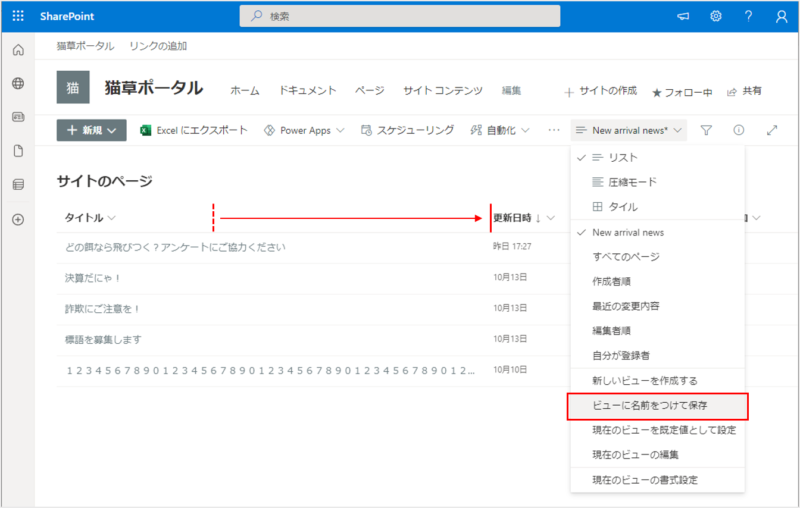Click the settings gear icon
This screenshot has width=800, height=508.
point(716,17)
